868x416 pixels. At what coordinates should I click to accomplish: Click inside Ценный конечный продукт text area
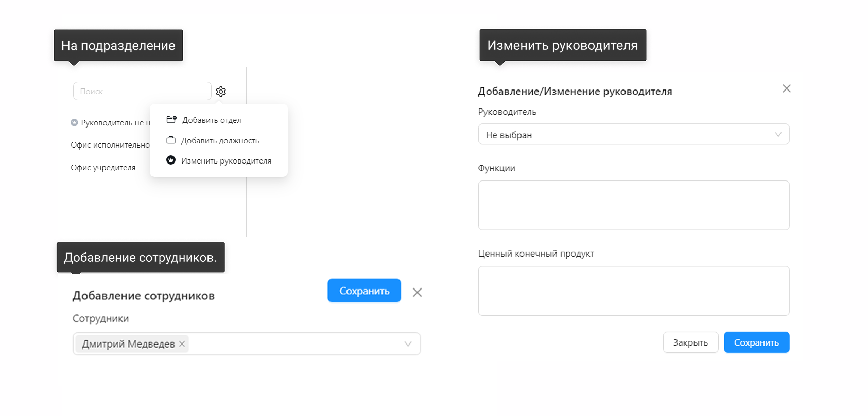(x=634, y=291)
